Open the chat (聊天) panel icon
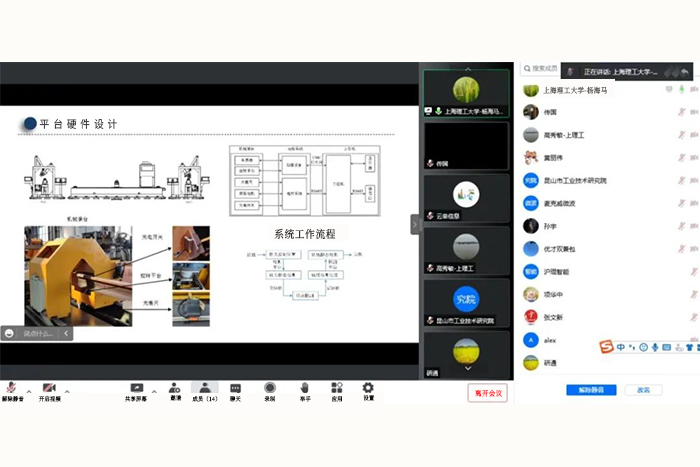Viewport: 700px width, 467px height. 235,389
